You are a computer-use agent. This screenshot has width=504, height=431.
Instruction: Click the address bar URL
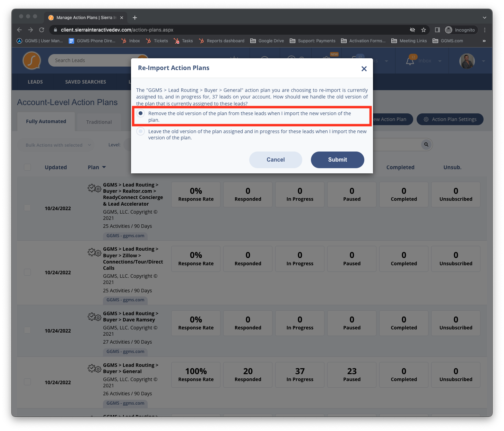point(117,30)
